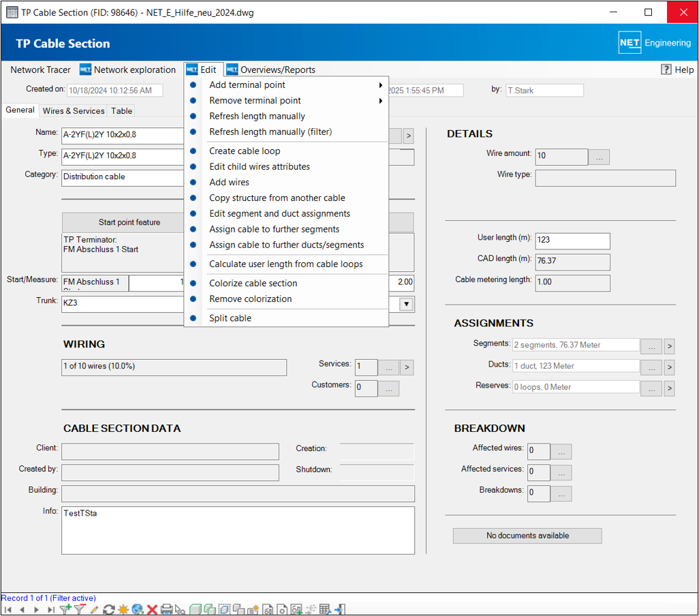Click arrow button next to Segments
Screen dimensions: 699x616
click(x=669, y=346)
